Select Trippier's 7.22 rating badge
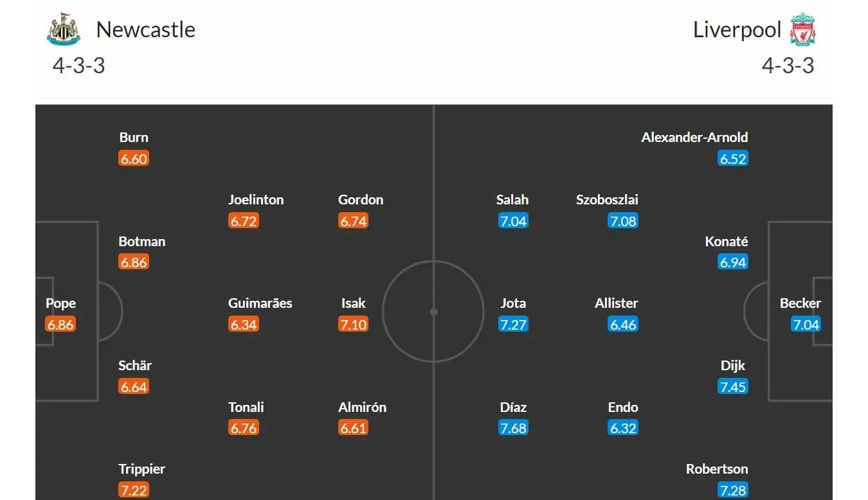This screenshot has width=868, height=500. [x=134, y=490]
